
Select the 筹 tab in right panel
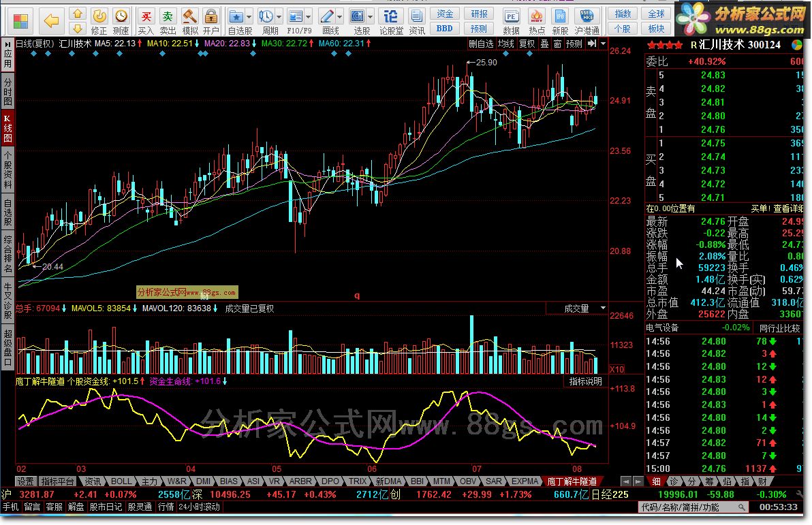[x=709, y=481]
